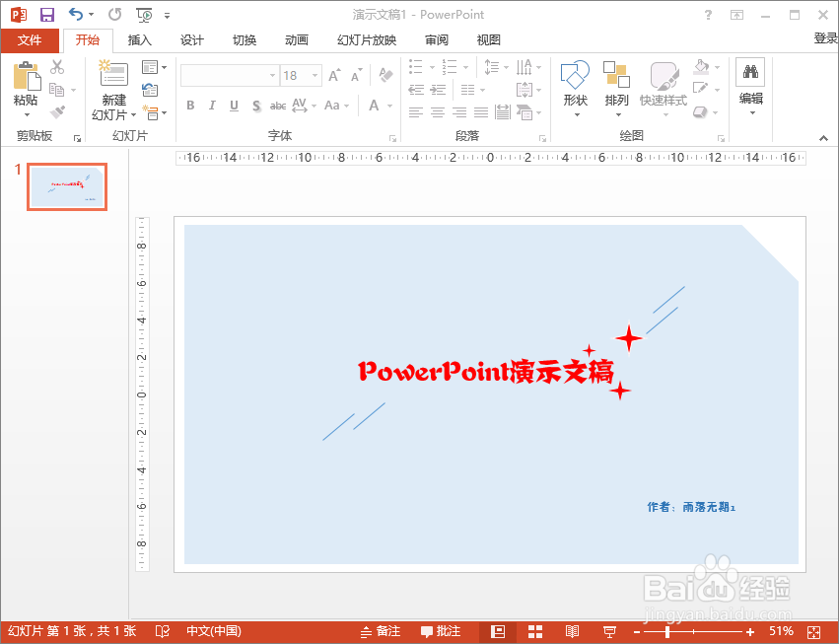
Task: Zoom in with plus button
Action: pyautogui.click(x=750, y=632)
